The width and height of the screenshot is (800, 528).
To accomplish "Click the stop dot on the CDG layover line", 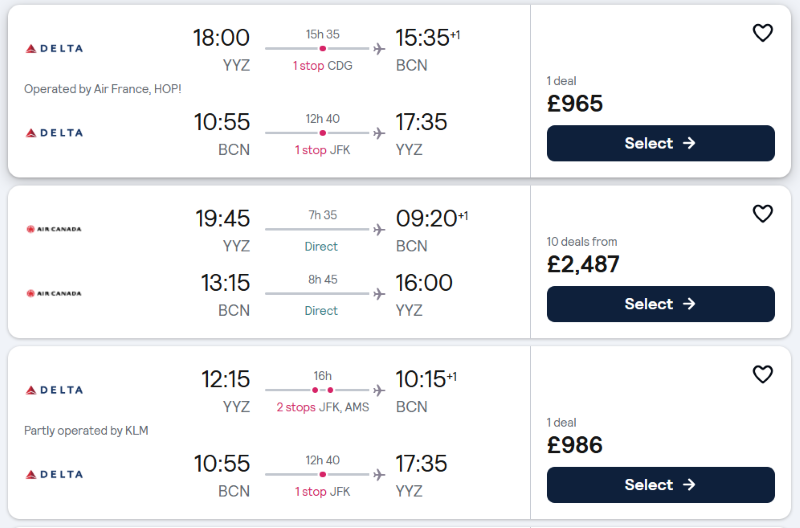I will [x=322, y=48].
